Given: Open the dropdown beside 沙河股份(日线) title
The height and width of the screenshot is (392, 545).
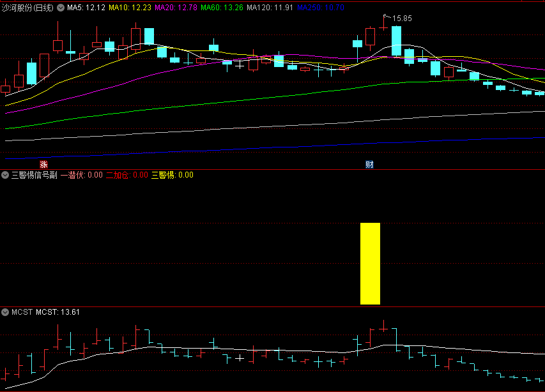Looking at the screenshot, I should click(x=61, y=8).
